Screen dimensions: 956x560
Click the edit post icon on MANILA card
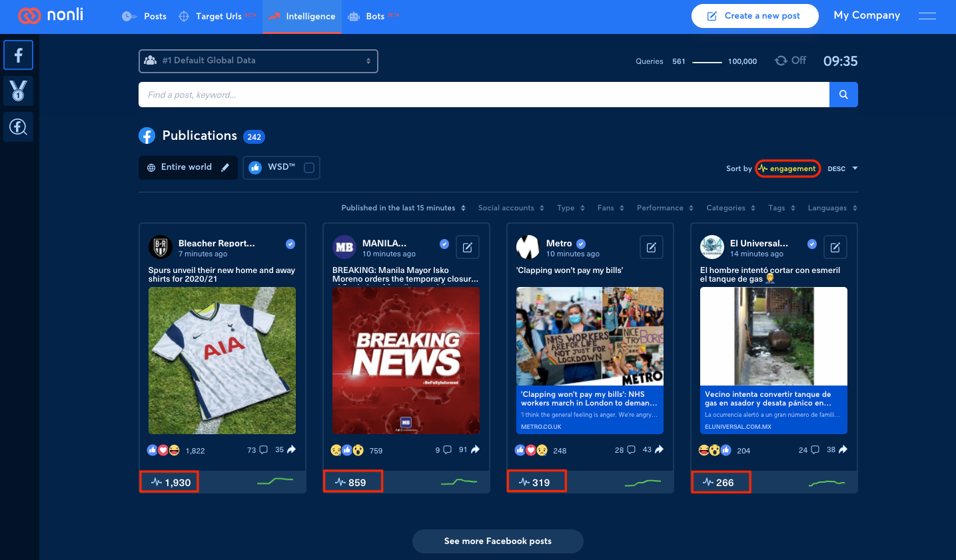point(468,248)
